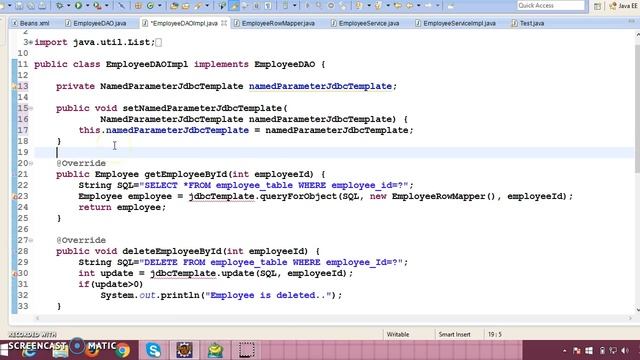The height and width of the screenshot is (360, 640).
Task: Click the Run Last Tool icon with red toolbox
Action: (x=98, y=6)
